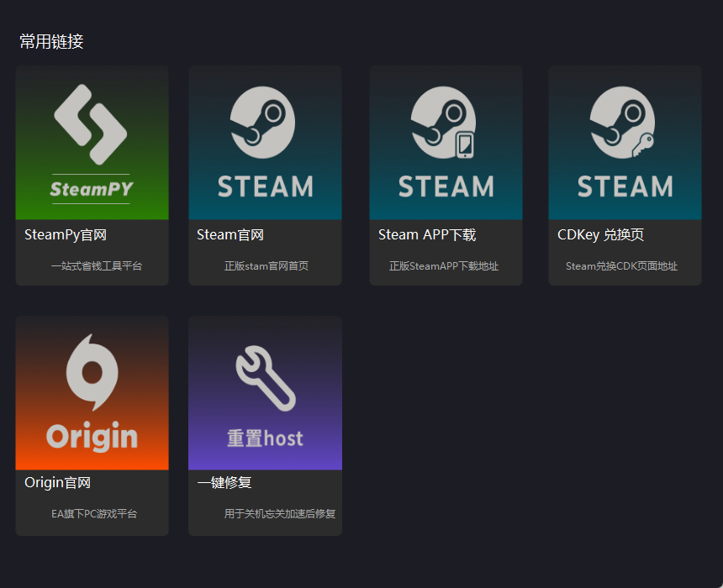Click the SteamPY wordmark on green card

click(92, 189)
